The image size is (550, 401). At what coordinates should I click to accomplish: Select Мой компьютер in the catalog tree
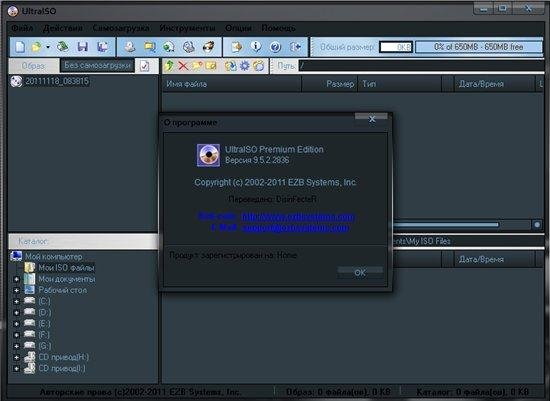coord(53,256)
